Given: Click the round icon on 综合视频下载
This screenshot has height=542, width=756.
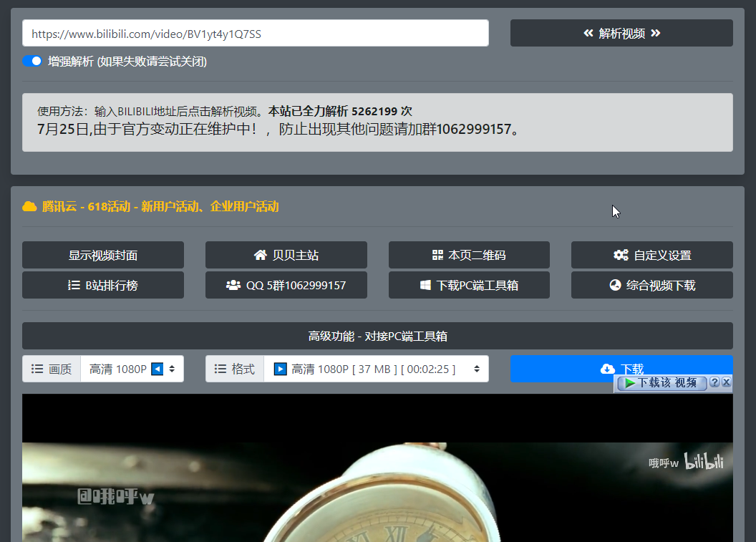Looking at the screenshot, I should 615,285.
